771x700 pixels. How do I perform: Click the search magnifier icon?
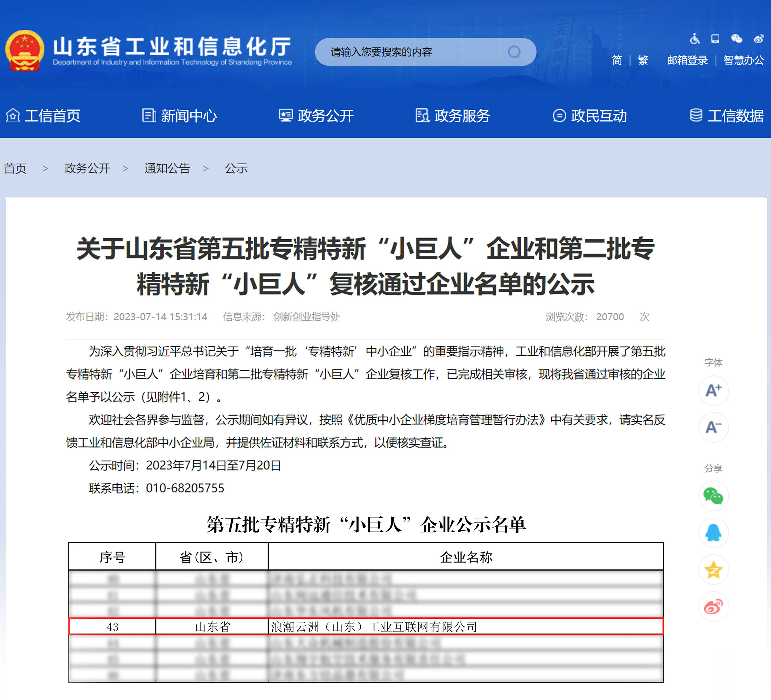(x=514, y=52)
